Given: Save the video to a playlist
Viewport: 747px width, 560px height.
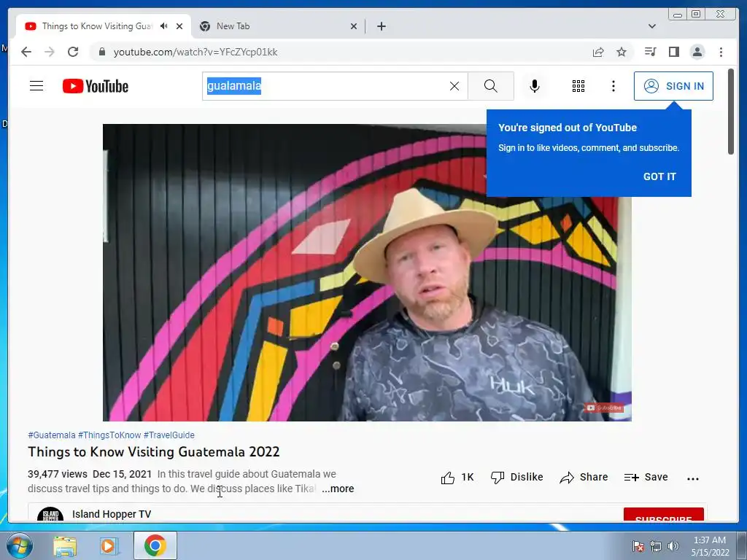Looking at the screenshot, I should tap(646, 478).
